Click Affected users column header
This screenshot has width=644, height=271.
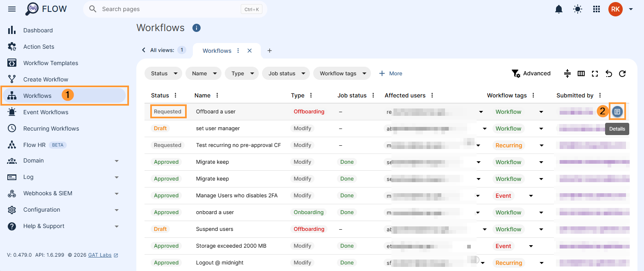click(x=405, y=95)
